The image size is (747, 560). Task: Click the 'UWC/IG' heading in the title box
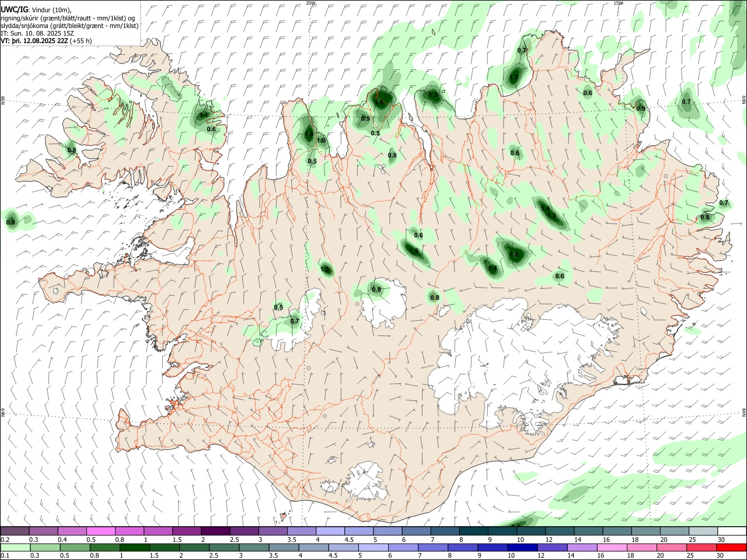click(x=14, y=9)
